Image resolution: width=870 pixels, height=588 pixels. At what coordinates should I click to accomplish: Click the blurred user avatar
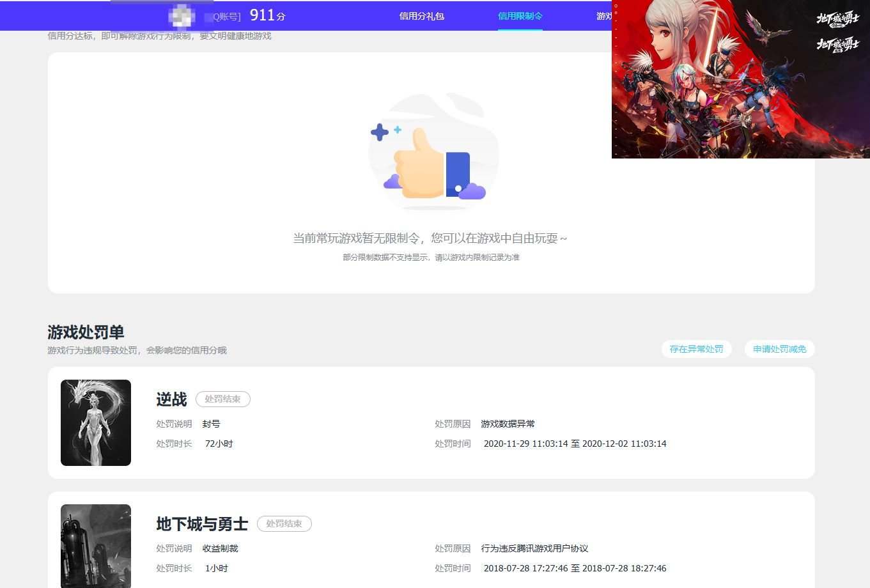tap(182, 16)
